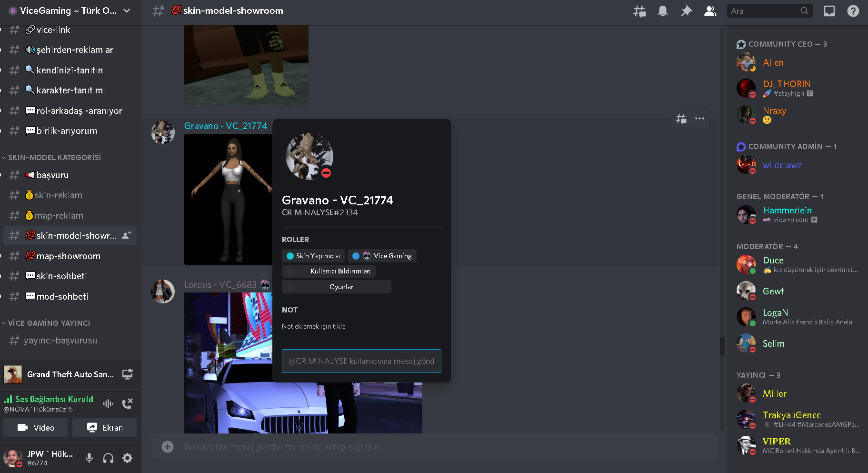Open more options three-dots on message
Viewport: 868px width, 473px height.
point(699,119)
